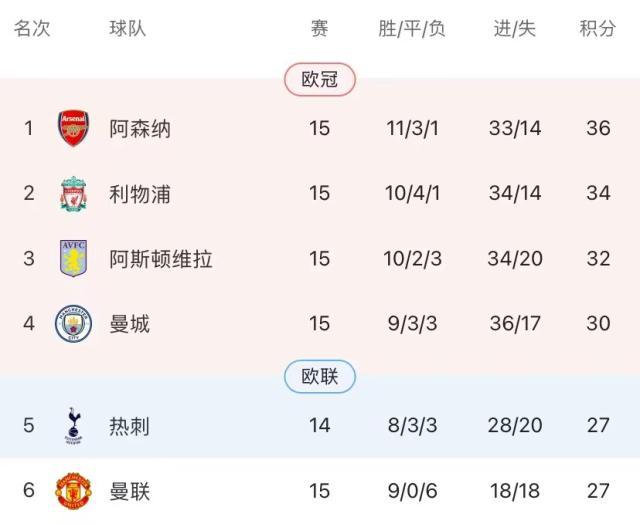
Task: Open the 阿森纳 team page
Action: 140,129
